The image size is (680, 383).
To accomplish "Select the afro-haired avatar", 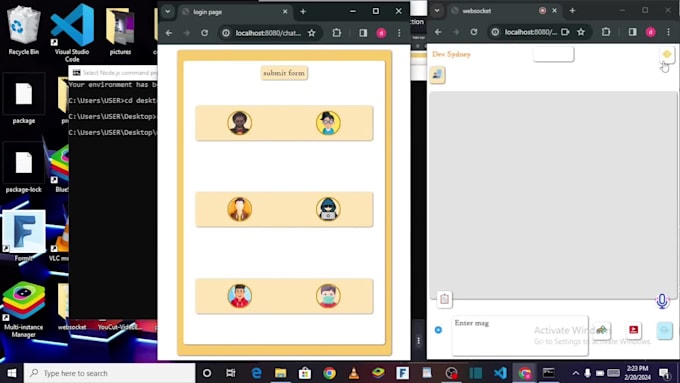I will pyautogui.click(x=239, y=123).
